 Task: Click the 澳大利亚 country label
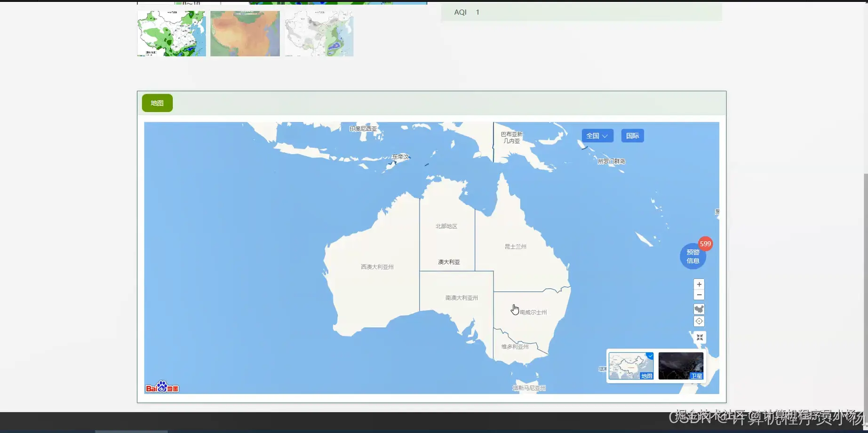[449, 262]
